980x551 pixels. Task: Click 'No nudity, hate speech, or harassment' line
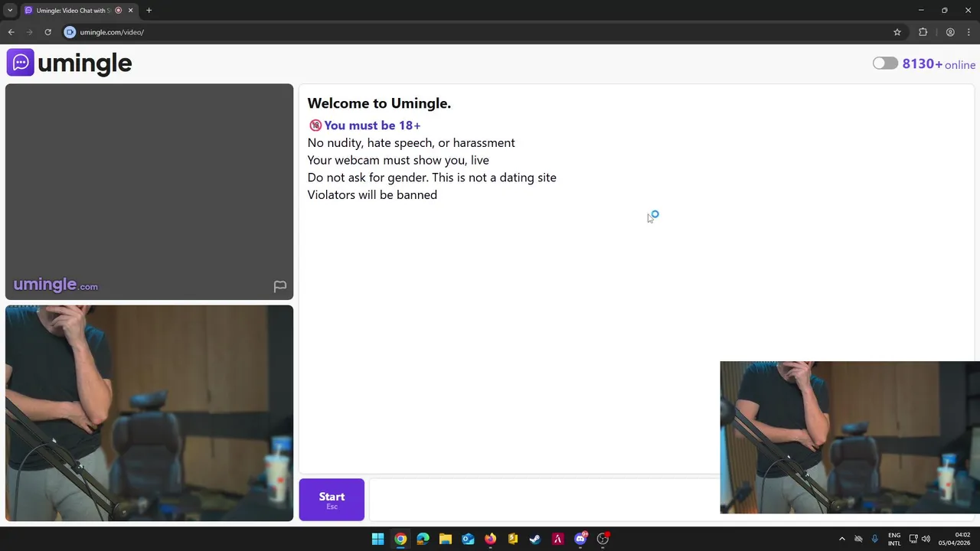(x=411, y=143)
